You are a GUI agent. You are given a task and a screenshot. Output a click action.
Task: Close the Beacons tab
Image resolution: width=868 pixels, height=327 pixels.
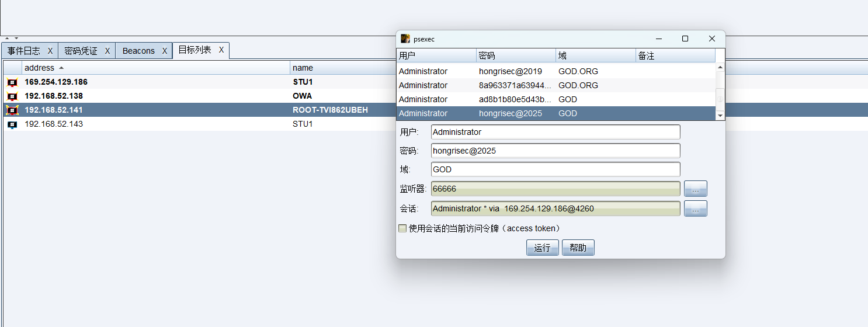[x=165, y=51]
